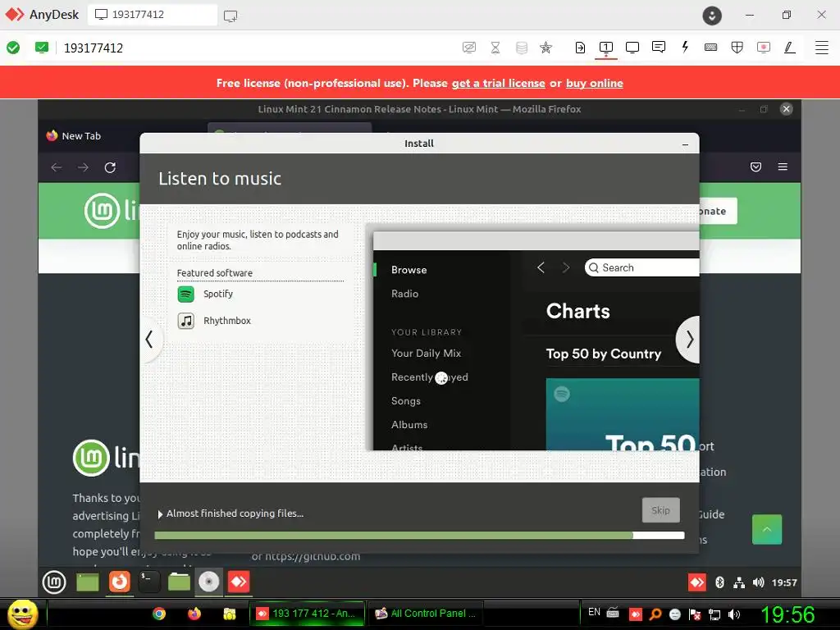Viewport: 840px width, 630px height.
Task: Open AnyDesk keyboard settings icon
Action: click(x=711, y=48)
